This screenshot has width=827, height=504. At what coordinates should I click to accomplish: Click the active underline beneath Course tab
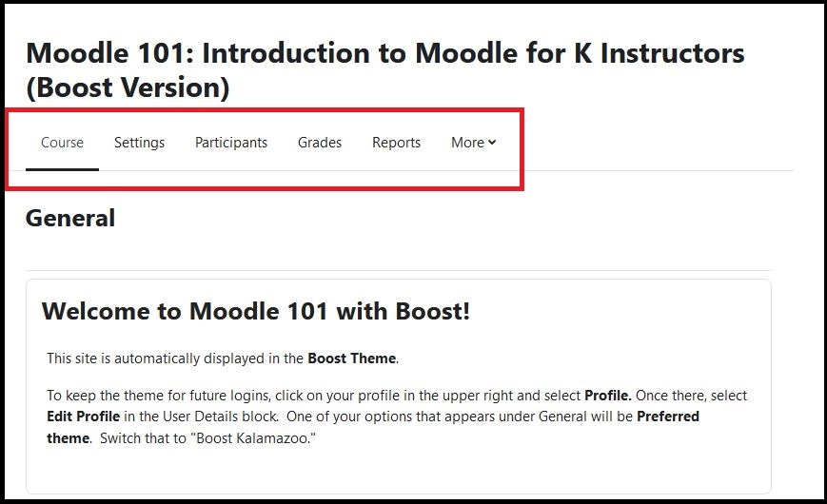pyautogui.click(x=62, y=169)
